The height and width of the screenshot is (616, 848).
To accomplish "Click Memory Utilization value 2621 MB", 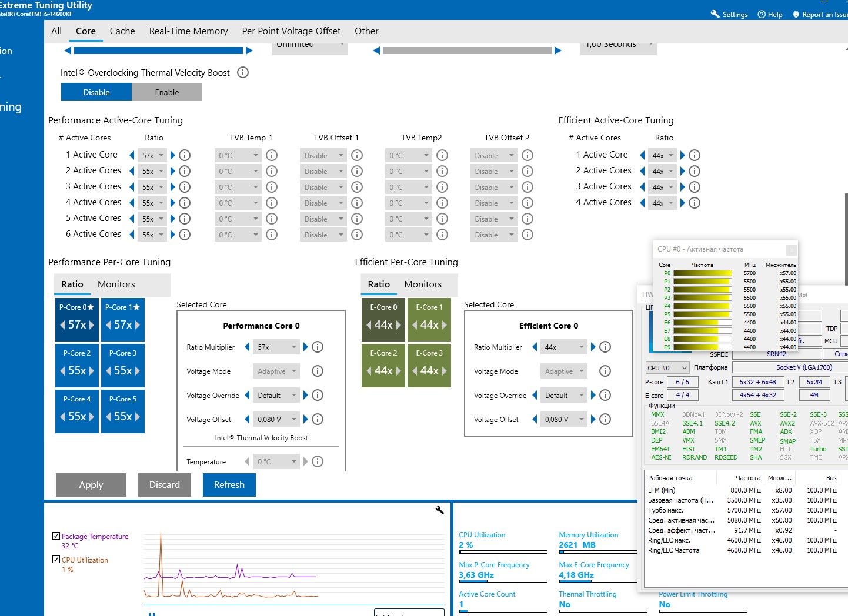I will (x=577, y=545).
